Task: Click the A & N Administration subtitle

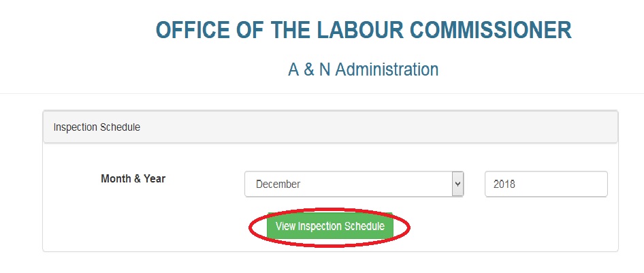Action: pyautogui.click(x=363, y=69)
